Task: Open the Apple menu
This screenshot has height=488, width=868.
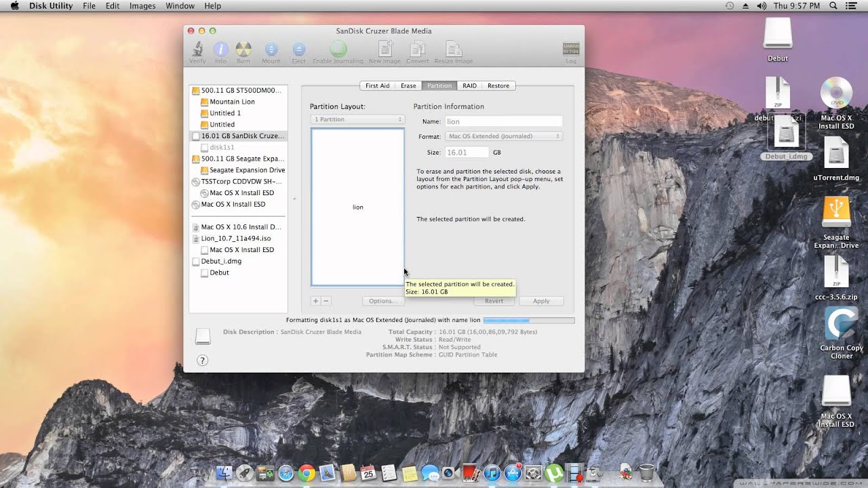Action: [15, 5]
